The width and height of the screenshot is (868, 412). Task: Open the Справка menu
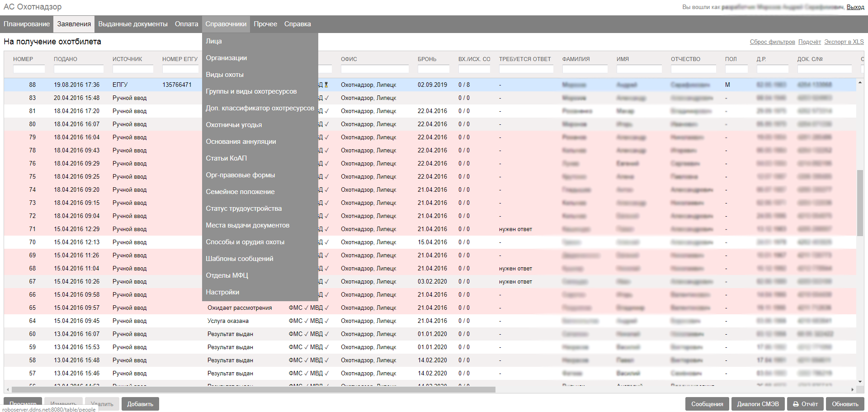tap(297, 24)
